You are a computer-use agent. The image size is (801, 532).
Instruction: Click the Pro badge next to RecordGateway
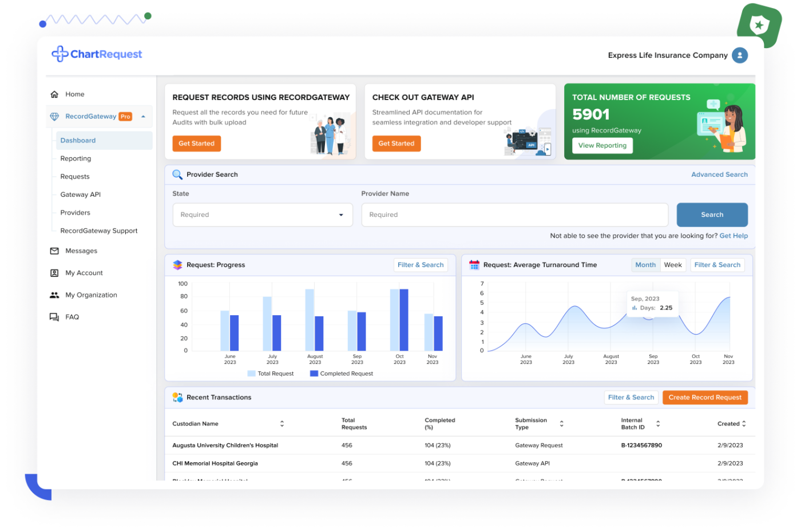point(125,116)
